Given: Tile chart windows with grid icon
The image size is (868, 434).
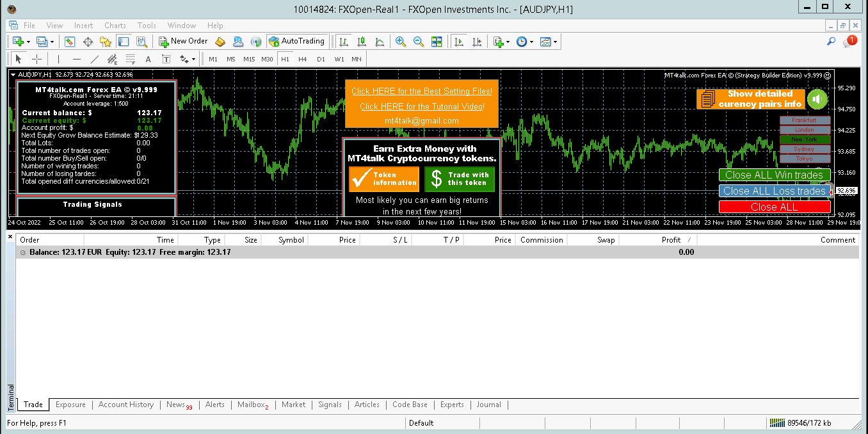Looking at the screenshot, I should [437, 42].
